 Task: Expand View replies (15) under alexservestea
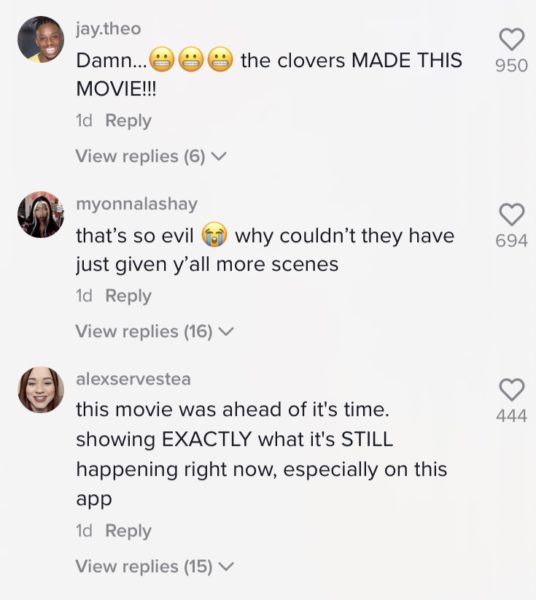coord(154,566)
